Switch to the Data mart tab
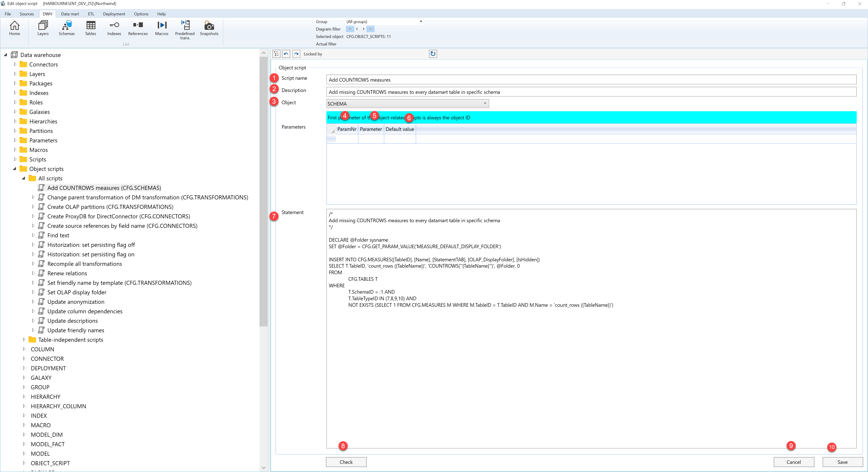The image size is (868, 472). tap(70, 14)
